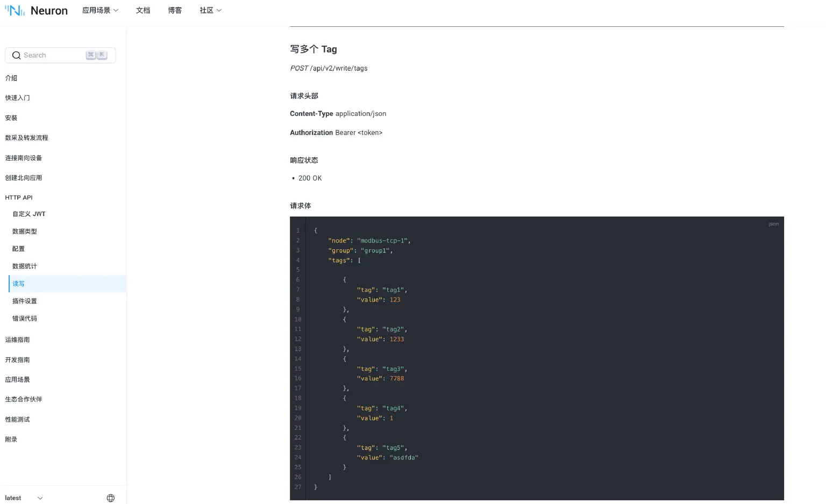Select 介绍 in the sidebar
The height and width of the screenshot is (504, 826).
[x=11, y=78]
